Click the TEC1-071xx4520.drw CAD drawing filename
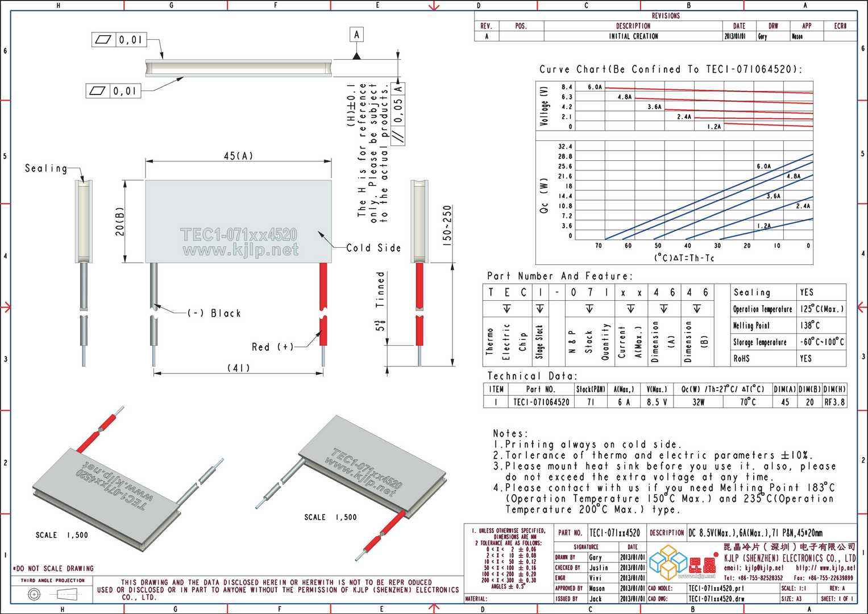This screenshot has width=868, height=614. [716, 599]
